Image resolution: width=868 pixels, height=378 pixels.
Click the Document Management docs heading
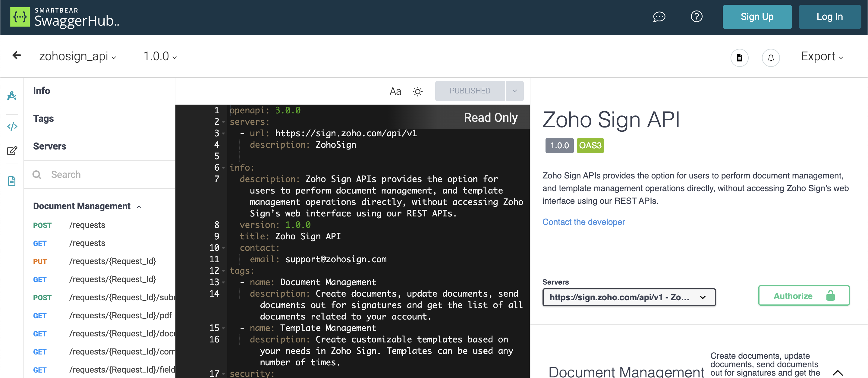[x=626, y=372]
